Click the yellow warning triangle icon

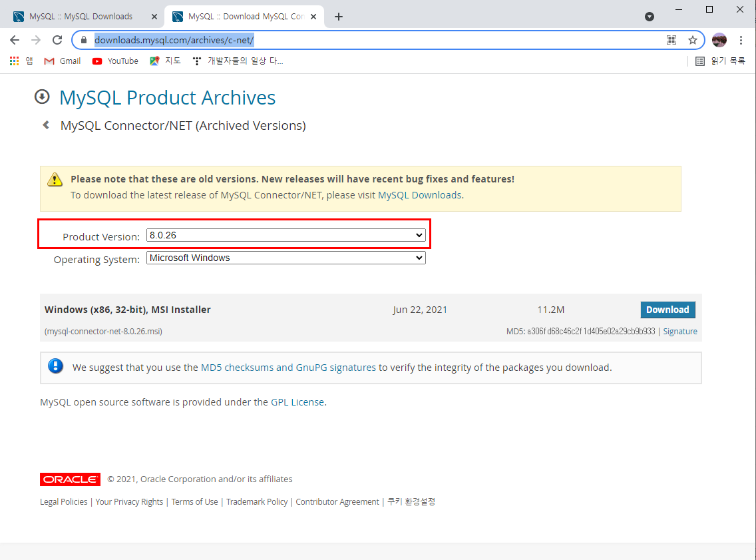click(55, 179)
